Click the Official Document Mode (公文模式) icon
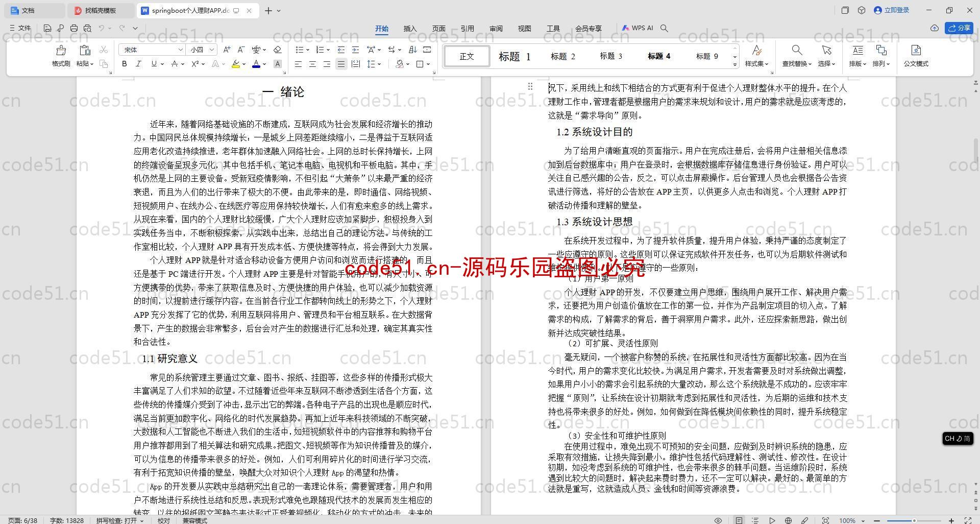 pyautogui.click(x=916, y=50)
